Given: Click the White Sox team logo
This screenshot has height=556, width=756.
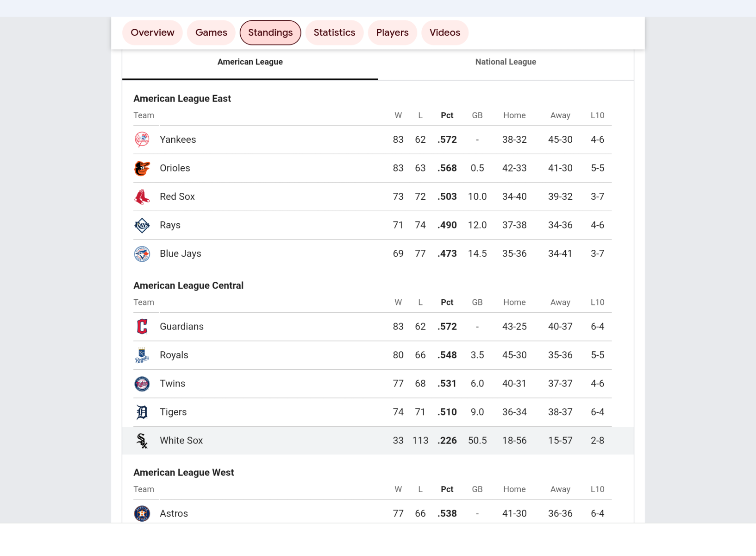Looking at the screenshot, I should (x=142, y=441).
